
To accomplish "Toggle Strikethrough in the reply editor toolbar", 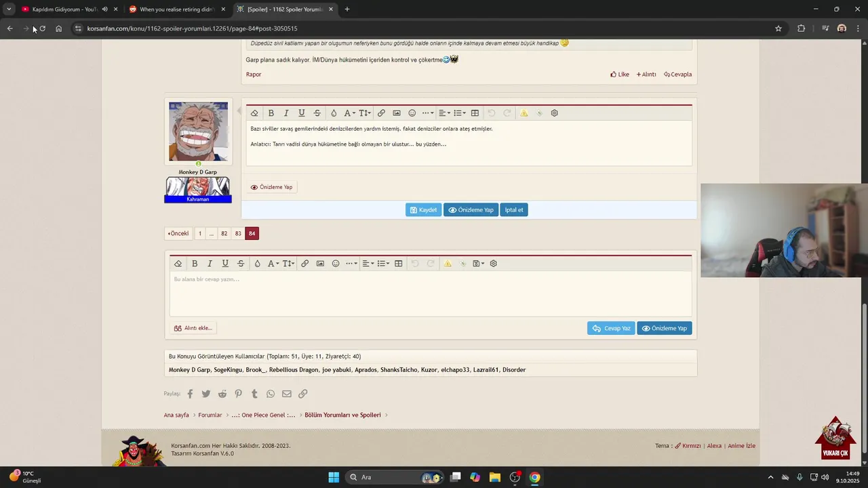I will coord(241,264).
